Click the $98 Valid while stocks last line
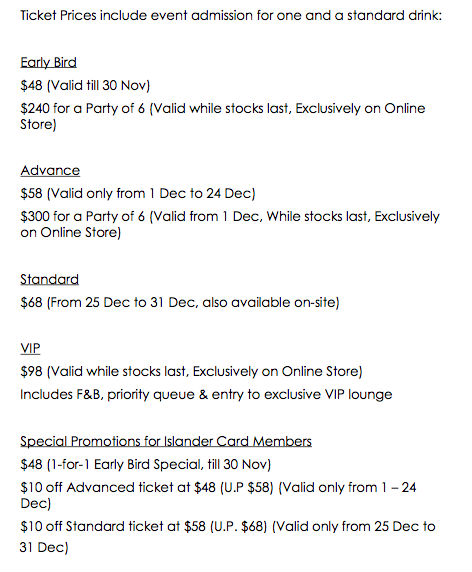 (191, 371)
